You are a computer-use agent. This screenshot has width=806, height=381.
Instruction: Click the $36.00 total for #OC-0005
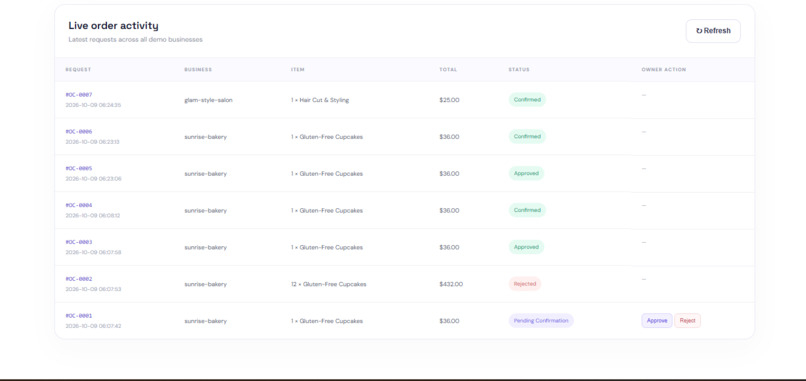(449, 174)
